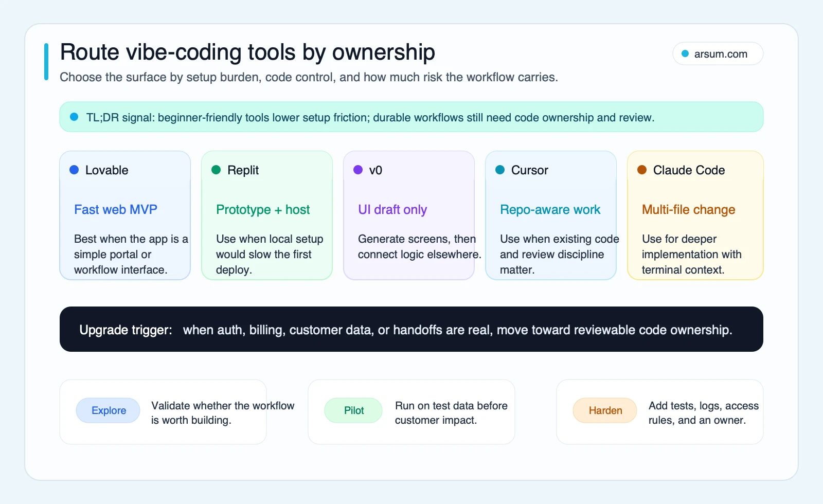Click 'Best when the app is a simple portal' text
The width and height of the screenshot is (823, 504).
131,254
